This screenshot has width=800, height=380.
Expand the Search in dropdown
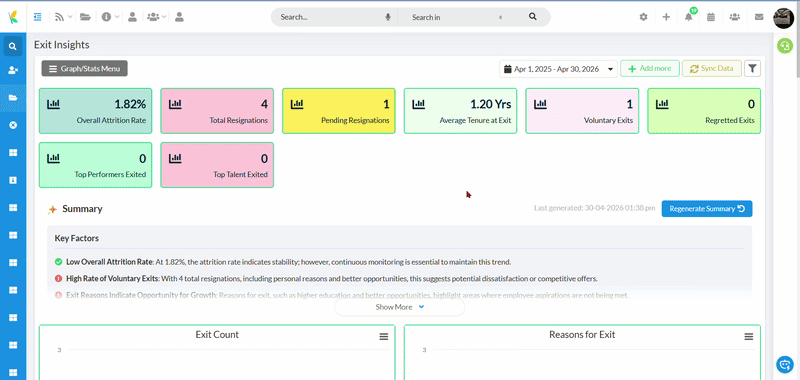[x=457, y=17]
